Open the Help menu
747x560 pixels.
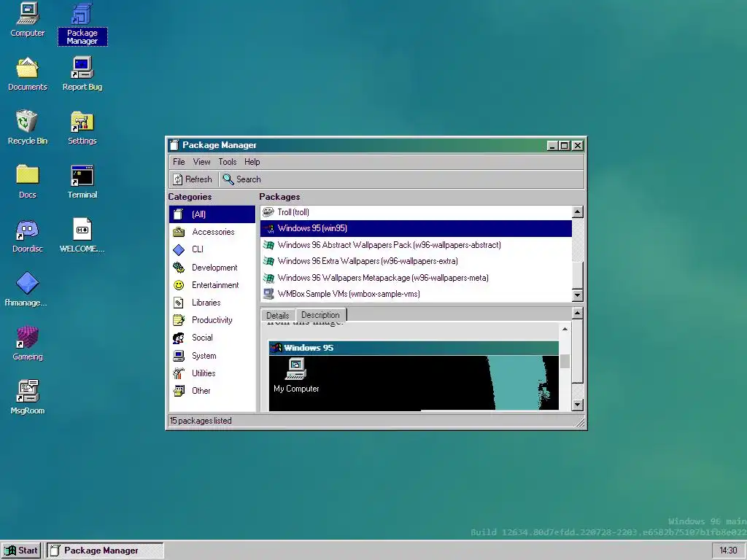click(252, 162)
